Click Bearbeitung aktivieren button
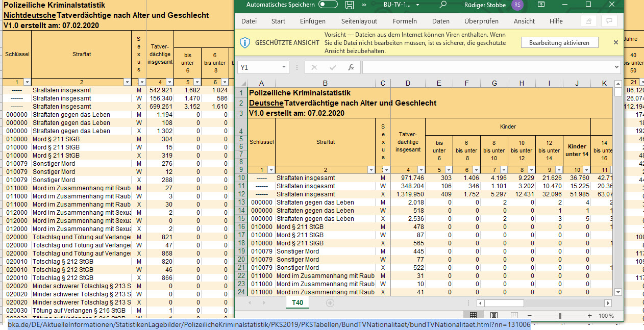This screenshot has height=330, width=644. click(559, 43)
